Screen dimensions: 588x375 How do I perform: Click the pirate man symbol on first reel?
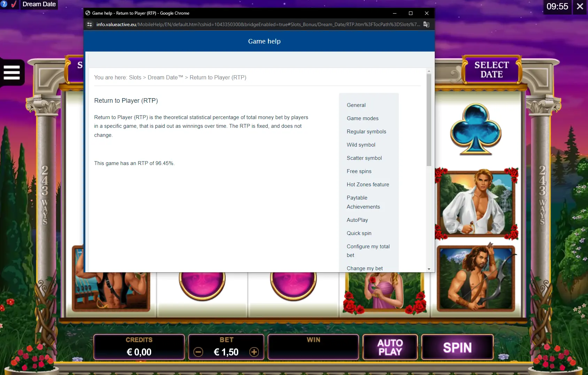(111, 292)
